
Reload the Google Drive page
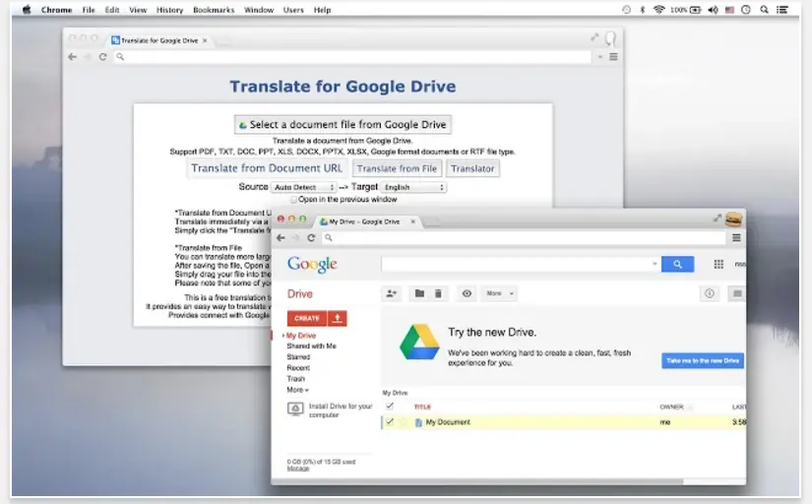coord(311,238)
